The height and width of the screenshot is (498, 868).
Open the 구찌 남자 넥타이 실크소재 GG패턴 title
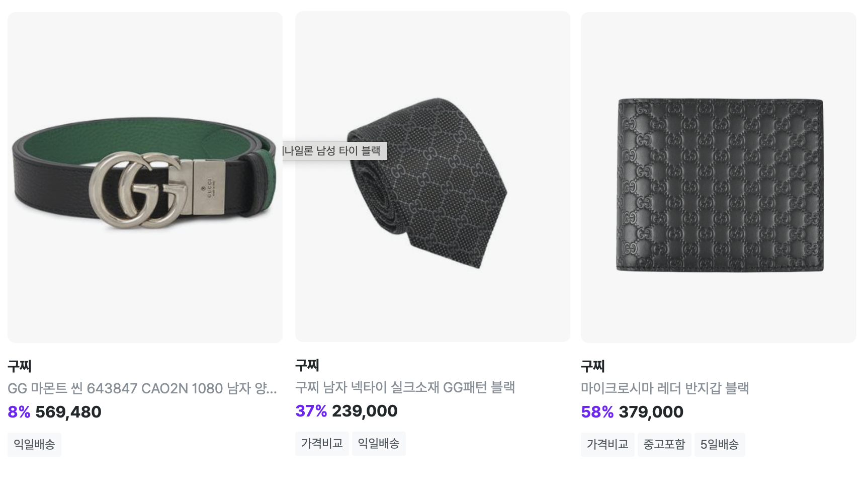(x=405, y=387)
